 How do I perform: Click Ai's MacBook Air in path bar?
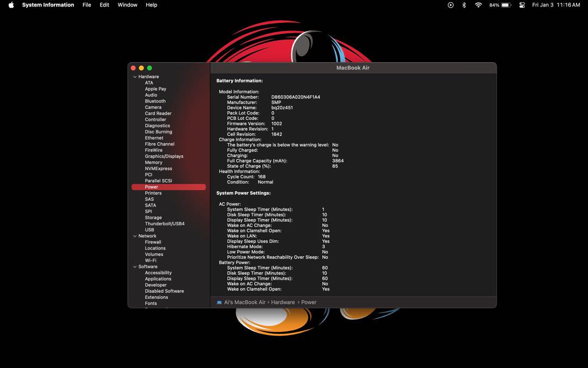(x=245, y=302)
